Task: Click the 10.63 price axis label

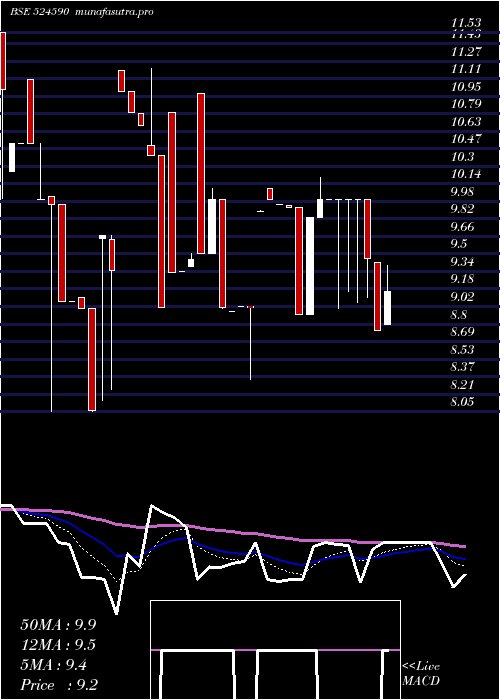Action: (466, 121)
